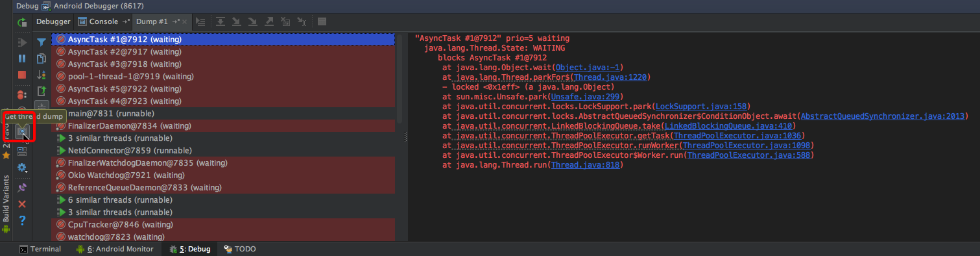Click the arrow icon next to Console tab

(x=126, y=21)
